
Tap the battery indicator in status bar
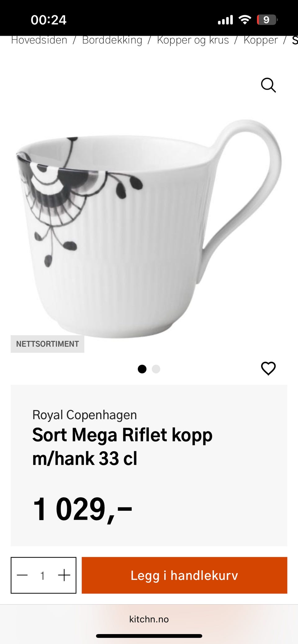[x=267, y=20]
